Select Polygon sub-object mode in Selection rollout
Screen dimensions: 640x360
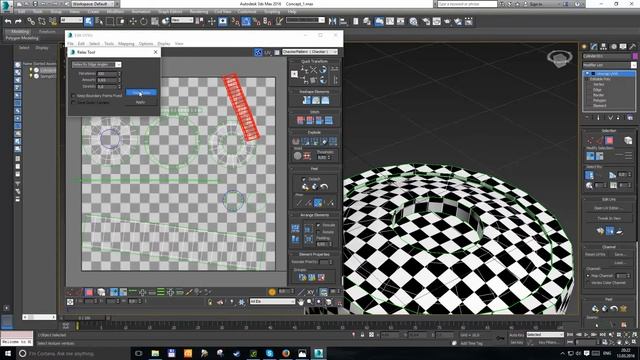609,140
